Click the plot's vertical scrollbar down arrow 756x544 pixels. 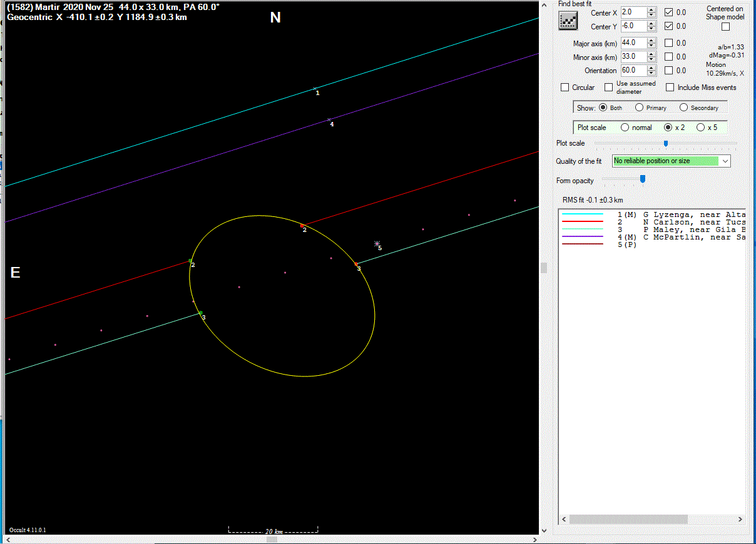pos(543,531)
